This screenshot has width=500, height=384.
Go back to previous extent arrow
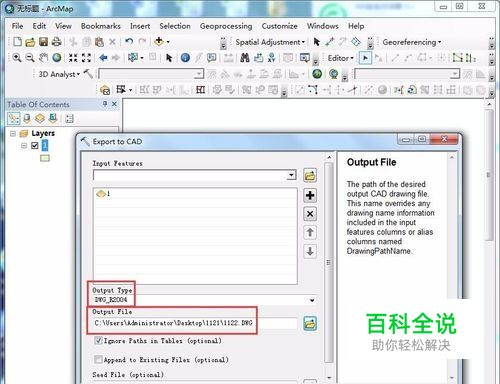pyautogui.click(x=103, y=58)
